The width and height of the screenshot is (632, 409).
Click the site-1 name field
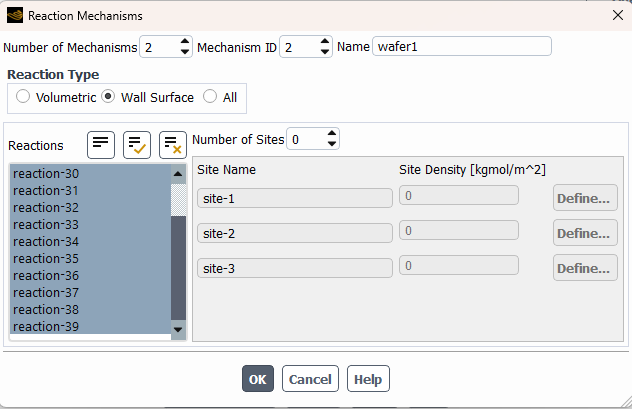point(295,198)
